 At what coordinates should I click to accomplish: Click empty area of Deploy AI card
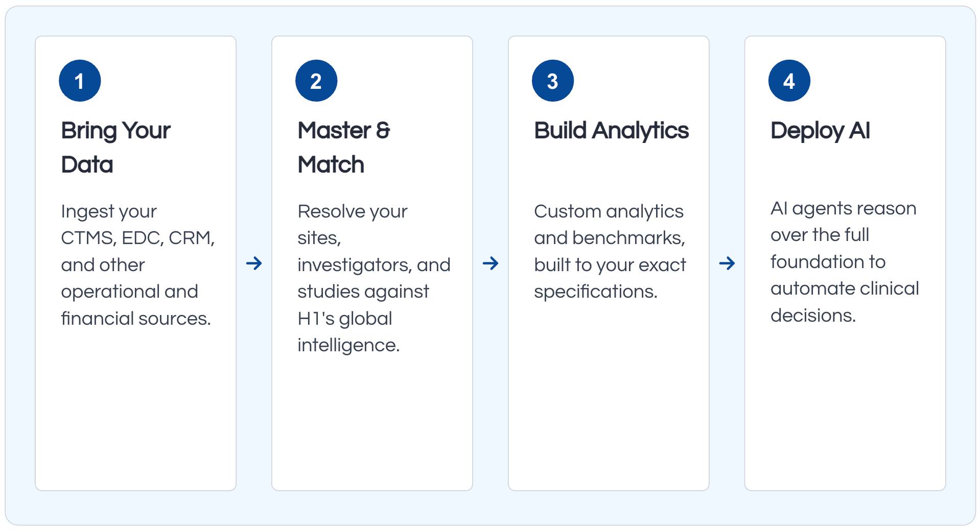click(x=845, y=408)
